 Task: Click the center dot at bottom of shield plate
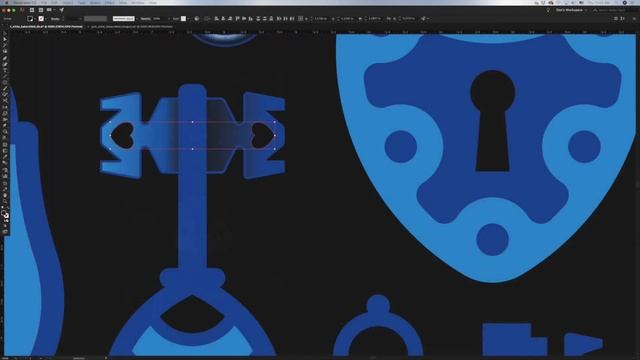(x=493, y=239)
